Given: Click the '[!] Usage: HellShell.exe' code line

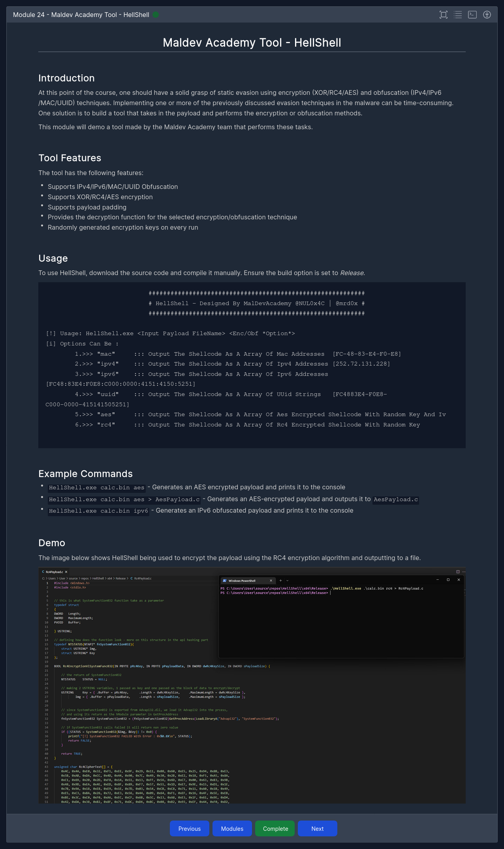Looking at the screenshot, I should click(x=170, y=334).
